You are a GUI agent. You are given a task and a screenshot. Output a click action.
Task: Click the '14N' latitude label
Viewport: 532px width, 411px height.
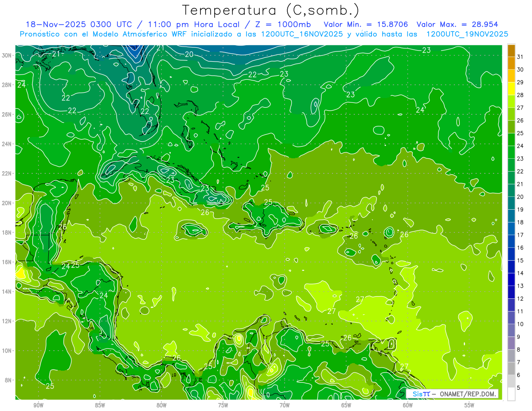click(6, 292)
